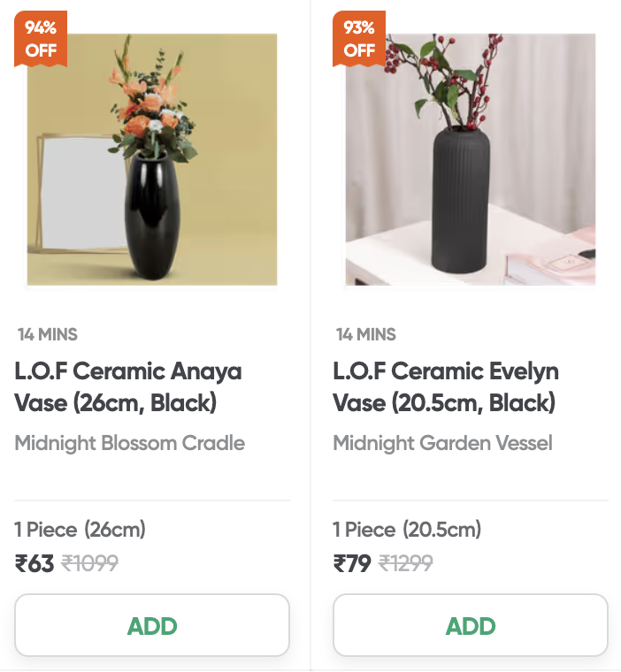Click the struck-through ₹1099 original price
The width and height of the screenshot is (621, 672).
89,563
